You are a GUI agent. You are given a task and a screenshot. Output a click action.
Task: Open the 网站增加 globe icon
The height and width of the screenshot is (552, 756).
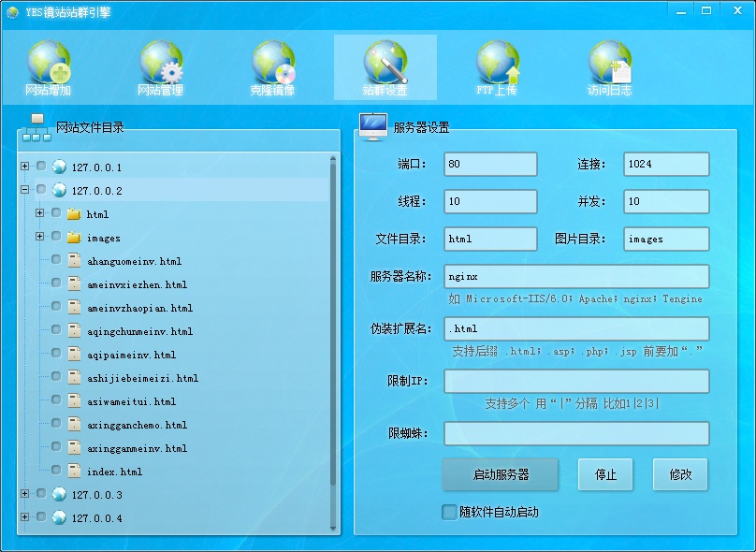[x=49, y=62]
